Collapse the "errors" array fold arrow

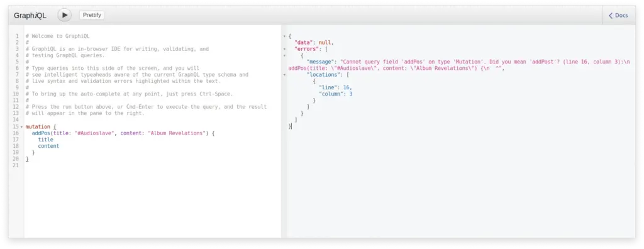click(x=284, y=49)
